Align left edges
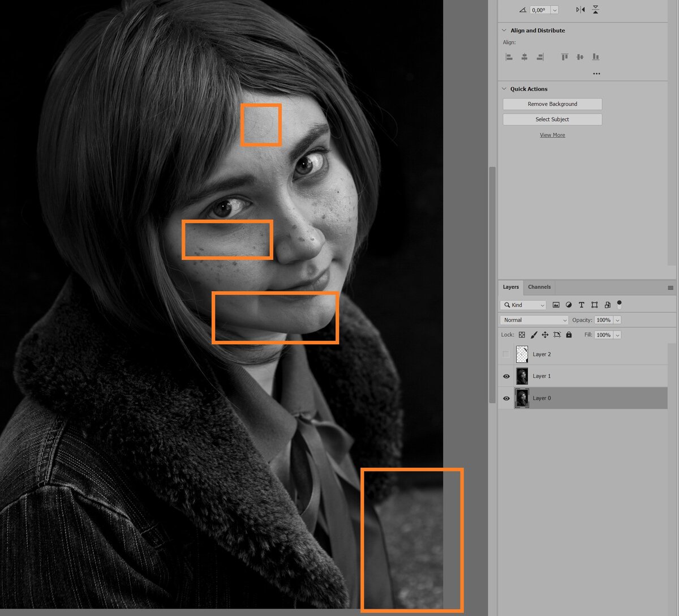The width and height of the screenshot is (679, 616). click(509, 57)
